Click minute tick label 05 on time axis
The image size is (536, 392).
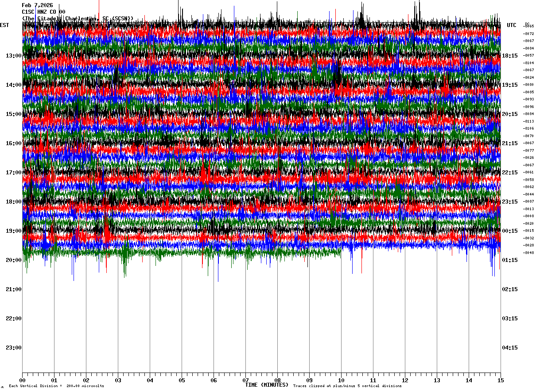[182, 380]
